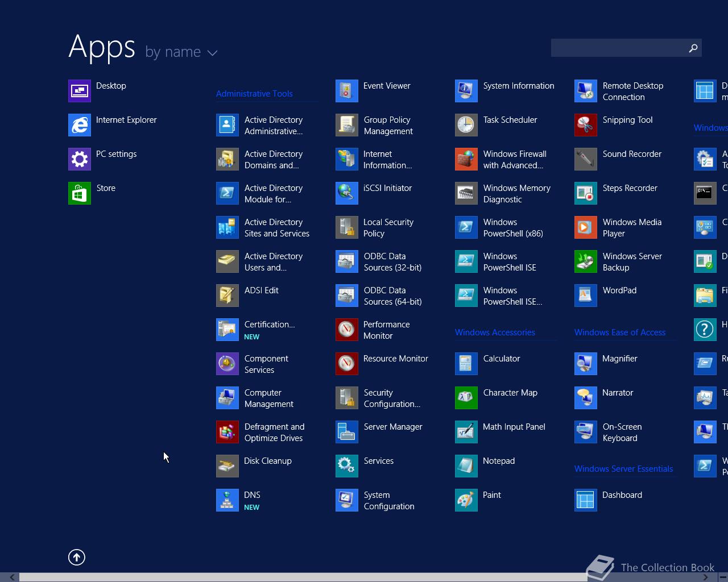Viewport: 728px width, 582px height.
Task: Launch Windows Memory Diagnostic icon
Action: (466, 193)
